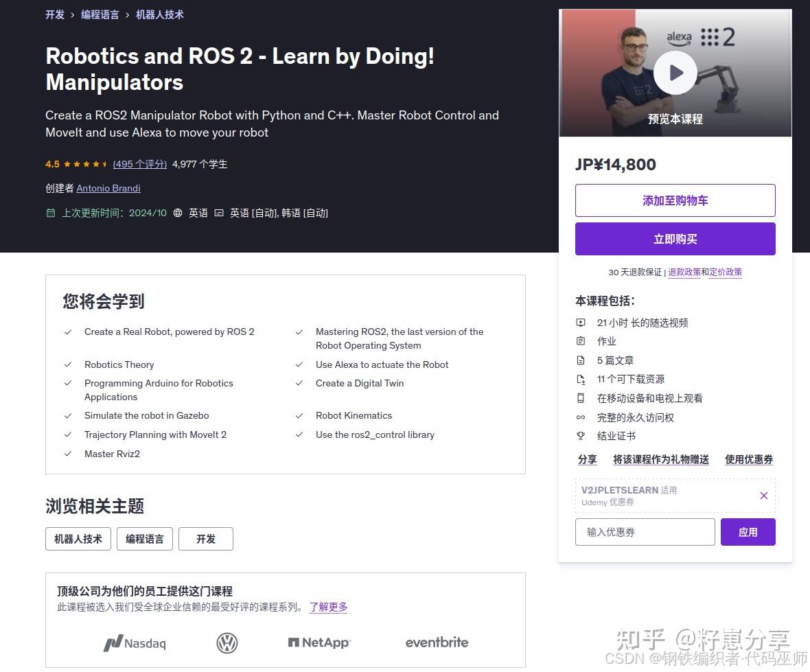Viewport: 810px width, 672px height.
Task: Click the lifetime access infinity icon
Action: tap(581, 417)
